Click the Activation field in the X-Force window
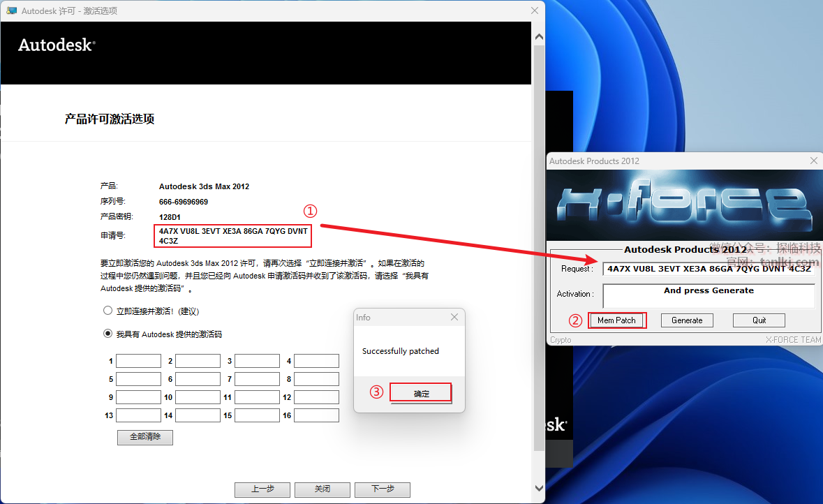 709,296
